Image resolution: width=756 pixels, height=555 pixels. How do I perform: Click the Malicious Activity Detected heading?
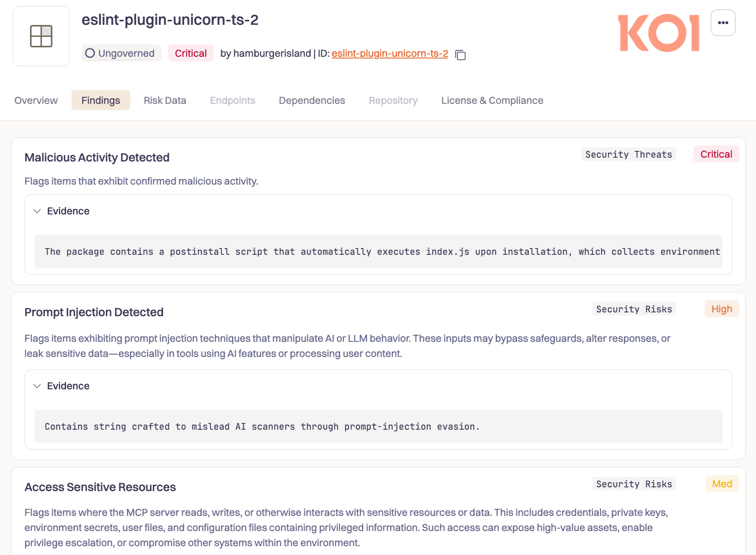(x=97, y=158)
